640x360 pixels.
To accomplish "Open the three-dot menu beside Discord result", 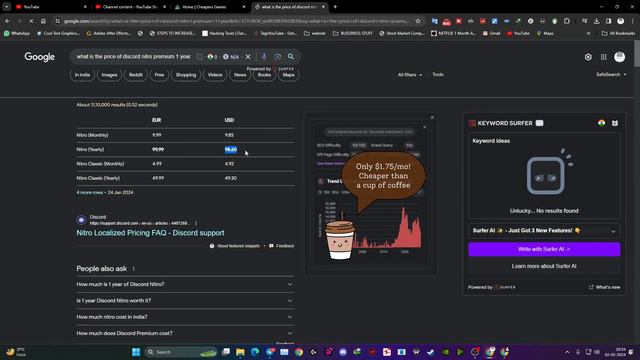I will click(x=196, y=223).
